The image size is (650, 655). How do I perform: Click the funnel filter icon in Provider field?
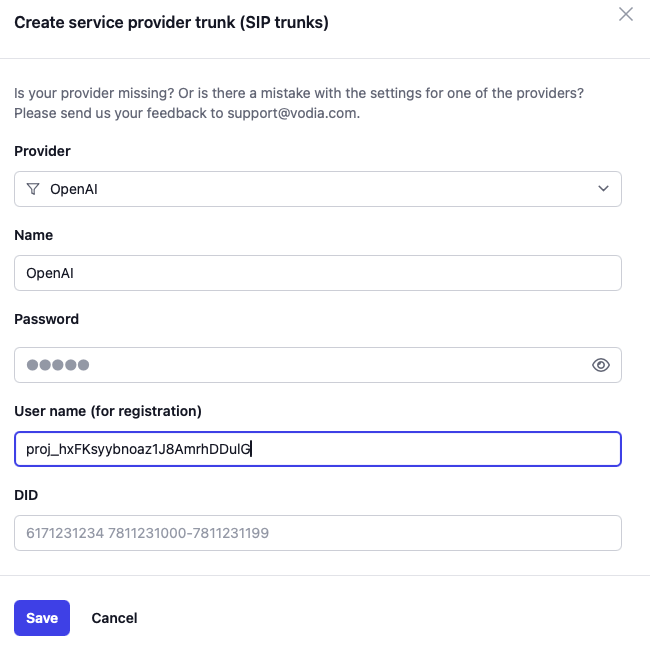[x=33, y=189]
